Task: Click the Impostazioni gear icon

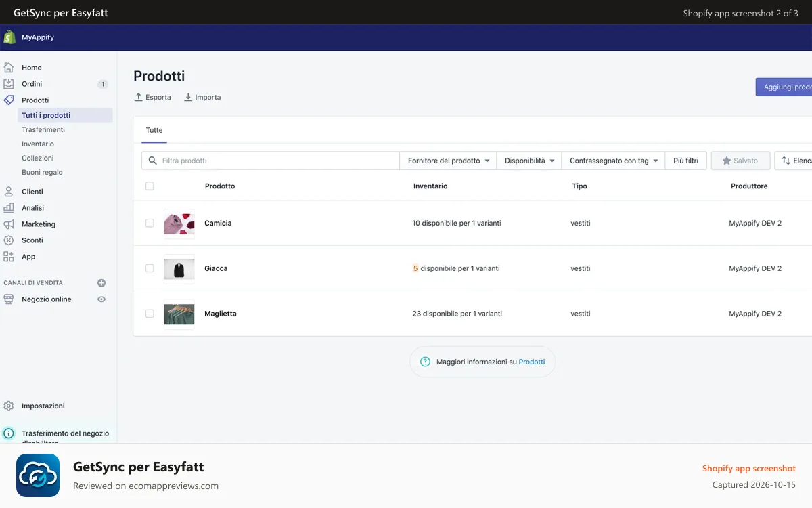Action: tap(9, 406)
